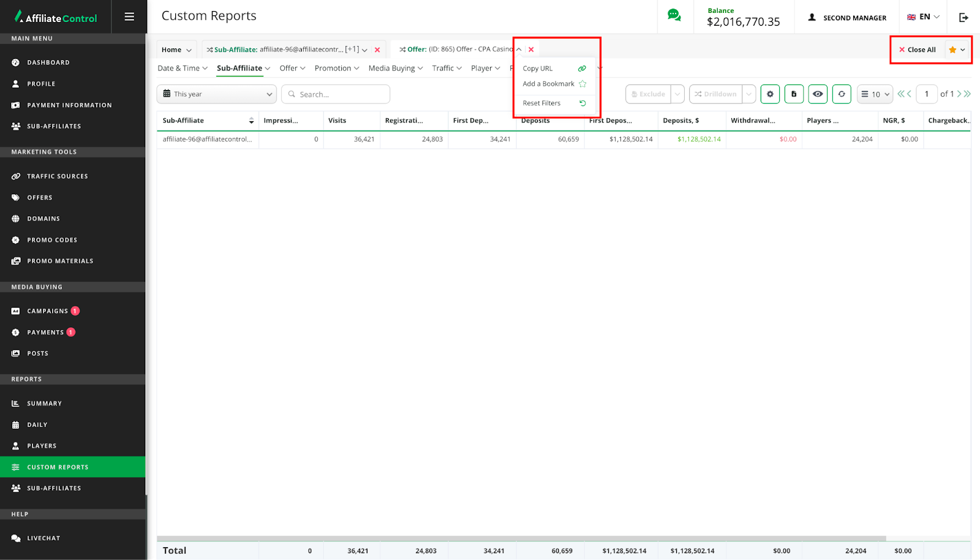Click the export file icon
The width and height of the screenshot is (980, 560).
tap(794, 94)
